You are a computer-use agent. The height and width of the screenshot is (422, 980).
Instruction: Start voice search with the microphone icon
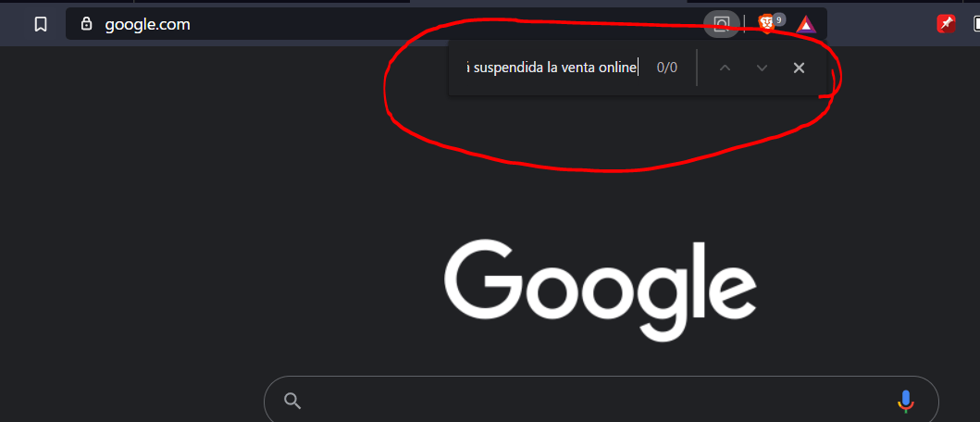(x=906, y=401)
